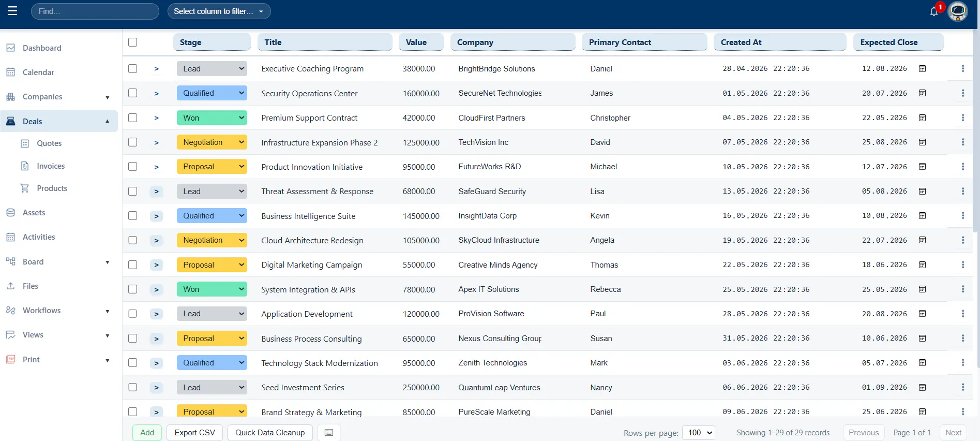This screenshot has height=441, width=980.
Task: Open the Select column to filter dropdown
Action: pyautogui.click(x=219, y=11)
